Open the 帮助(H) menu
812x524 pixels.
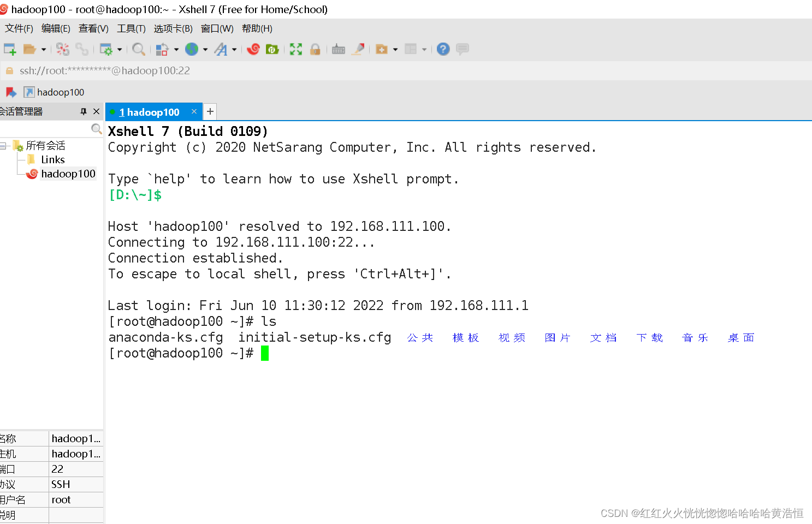pyautogui.click(x=257, y=28)
